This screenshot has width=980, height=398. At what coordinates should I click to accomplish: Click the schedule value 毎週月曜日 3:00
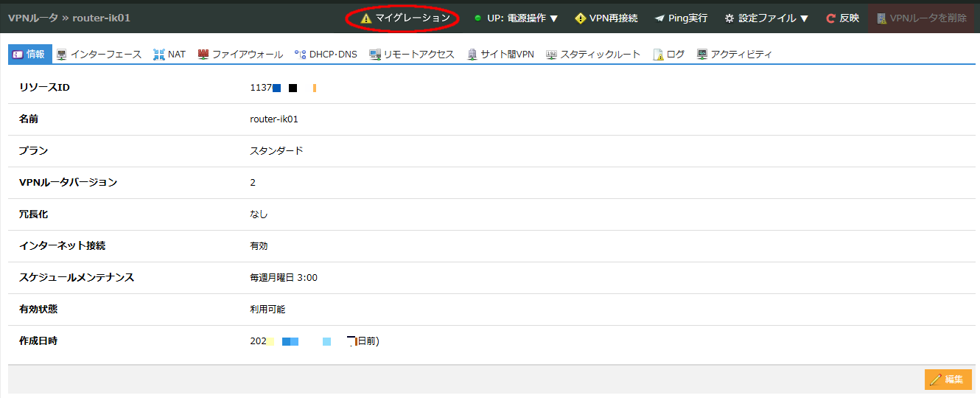tap(284, 278)
